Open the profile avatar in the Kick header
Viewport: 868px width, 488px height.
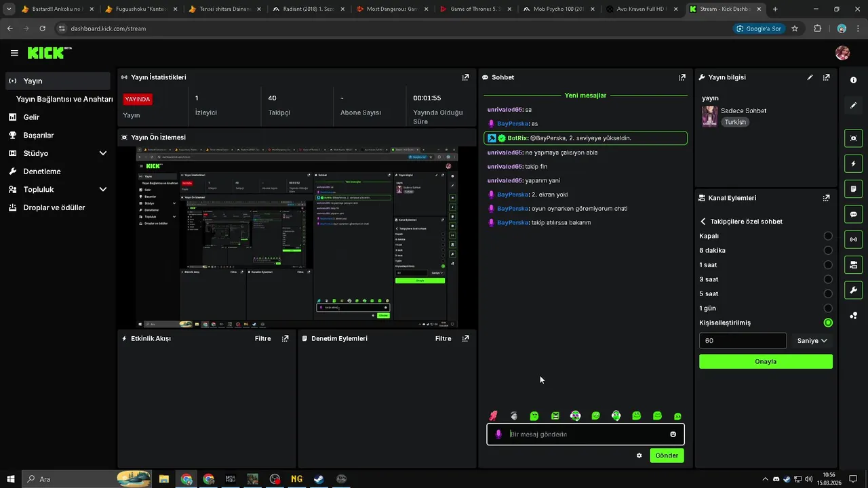(x=842, y=53)
